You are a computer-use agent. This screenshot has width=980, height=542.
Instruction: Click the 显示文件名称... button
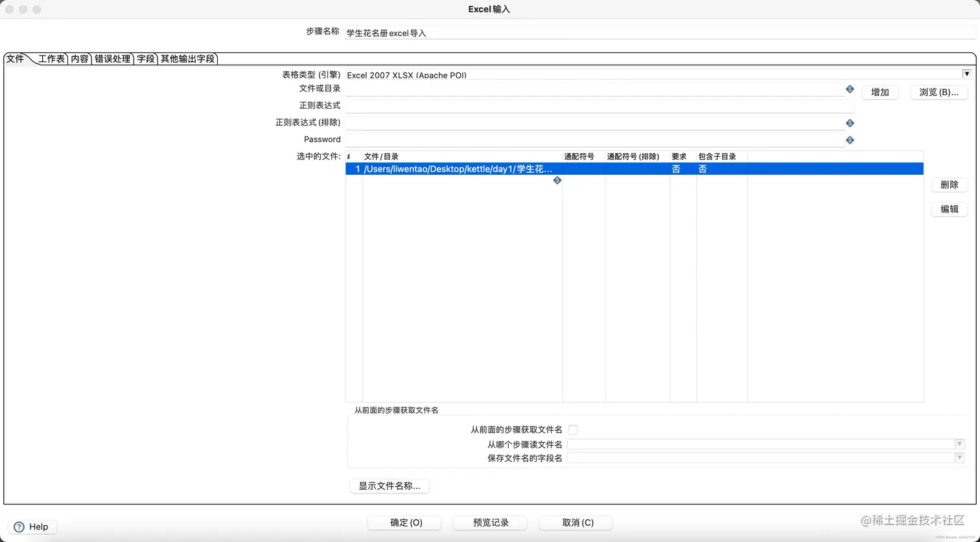tap(390, 486)
